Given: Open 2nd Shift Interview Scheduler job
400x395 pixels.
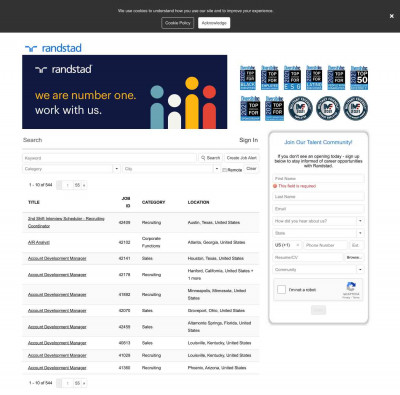Looking at the screenshot, I should 66,222.
